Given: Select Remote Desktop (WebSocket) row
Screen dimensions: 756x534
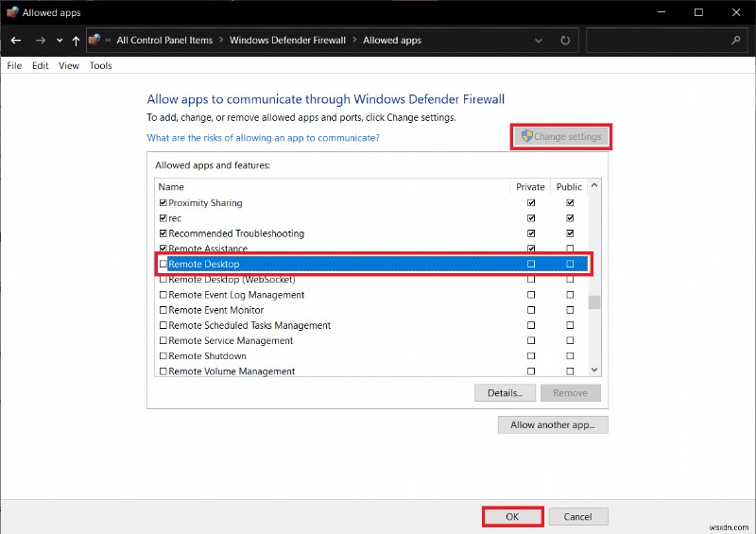Looking at the screenshot, I should (x=371, y=280).
